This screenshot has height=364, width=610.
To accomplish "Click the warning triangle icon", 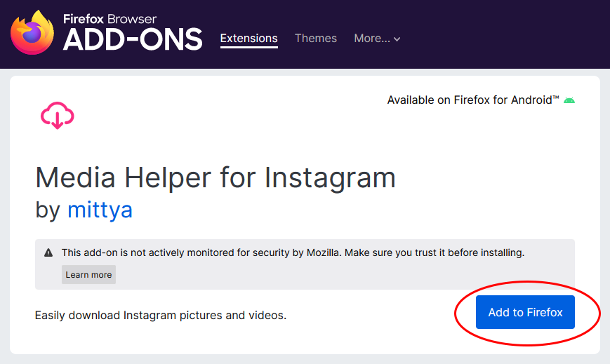I will pos(48,252).
